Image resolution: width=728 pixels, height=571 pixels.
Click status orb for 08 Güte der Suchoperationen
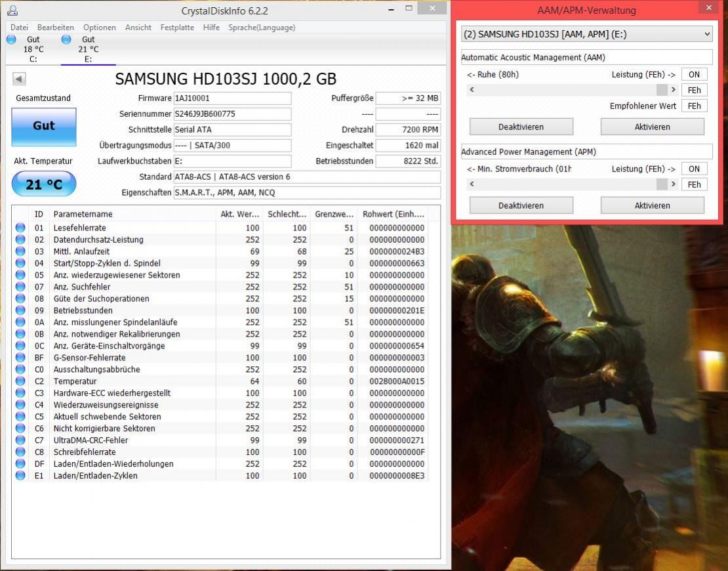(x=20, y=298)
